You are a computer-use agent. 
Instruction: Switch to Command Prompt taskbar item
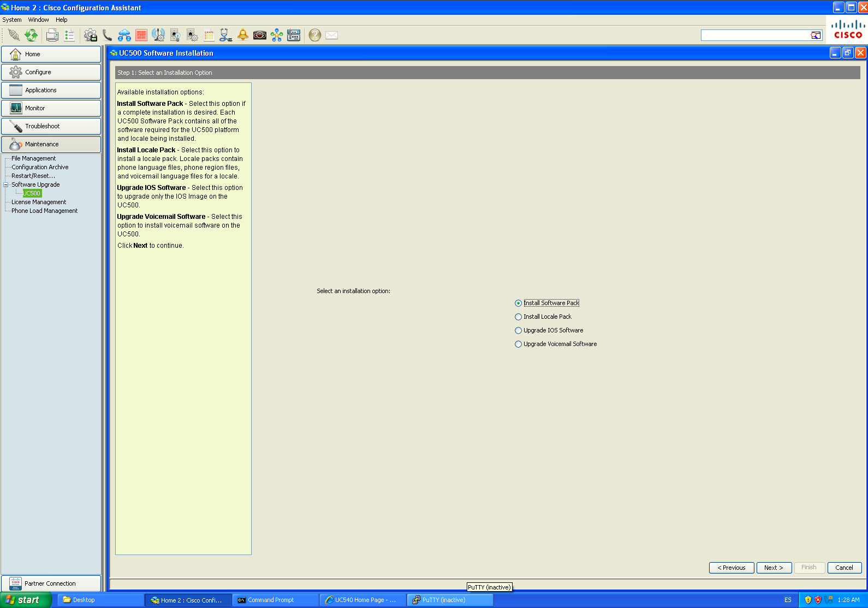(x=276, y=600)
